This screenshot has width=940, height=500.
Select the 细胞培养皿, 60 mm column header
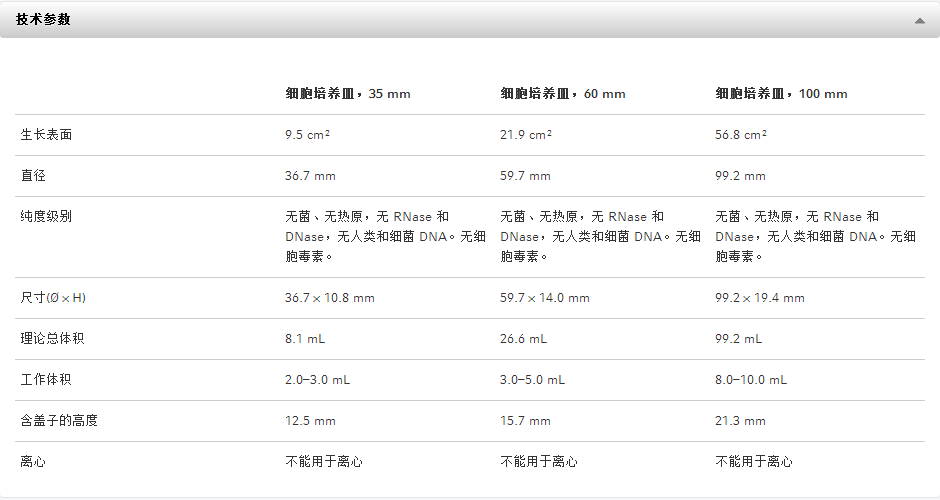click(563, 94)
